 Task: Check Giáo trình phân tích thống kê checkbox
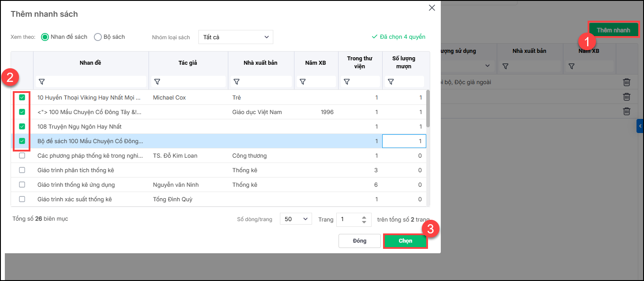(22, 170)
